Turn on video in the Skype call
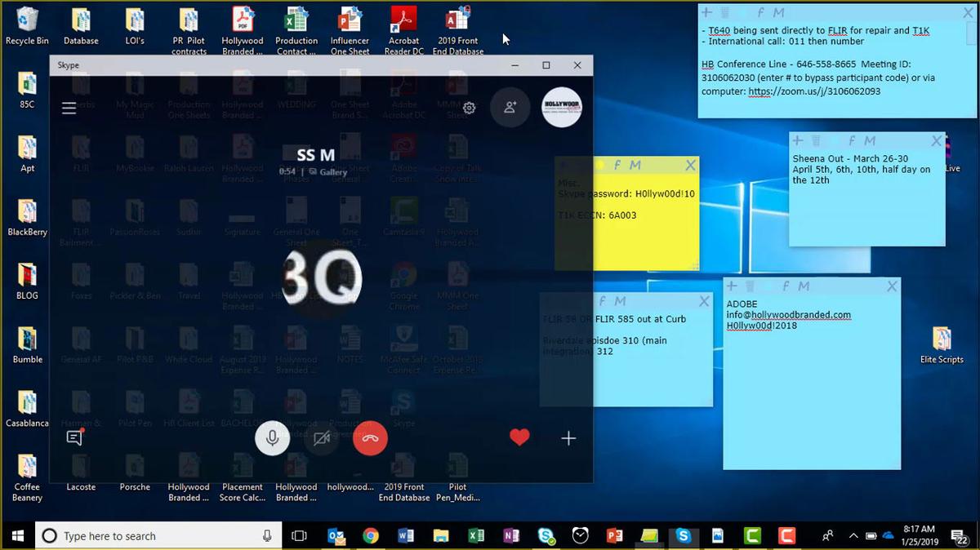This screenshot has height=550, width=980. [322, 438]
